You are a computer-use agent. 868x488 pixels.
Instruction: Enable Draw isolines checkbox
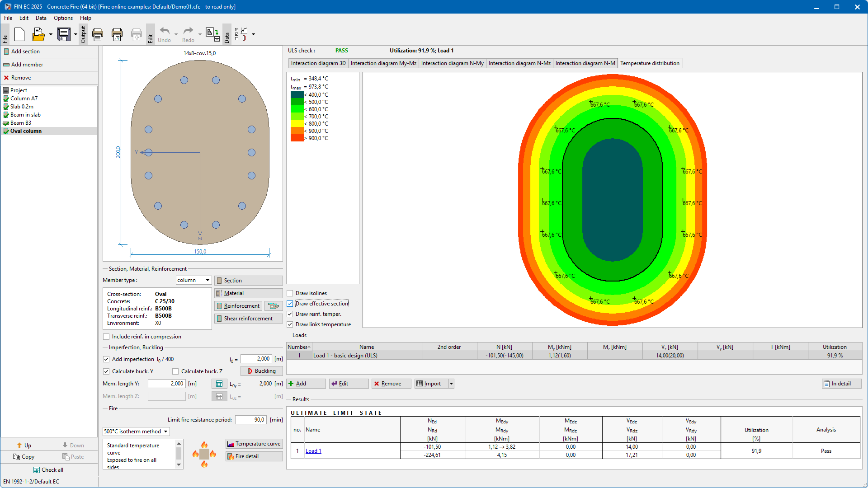290,293
